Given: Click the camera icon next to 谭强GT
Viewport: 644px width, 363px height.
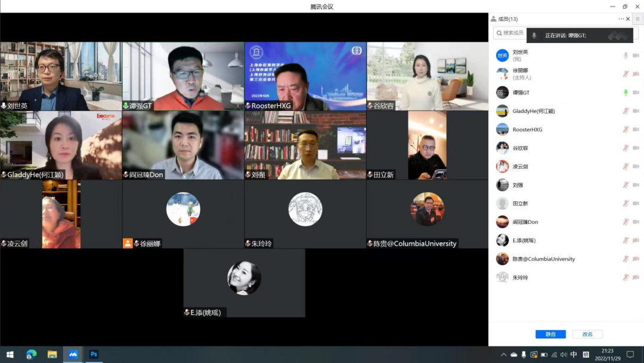Looking at the screenshot, I should coord(636,93).
